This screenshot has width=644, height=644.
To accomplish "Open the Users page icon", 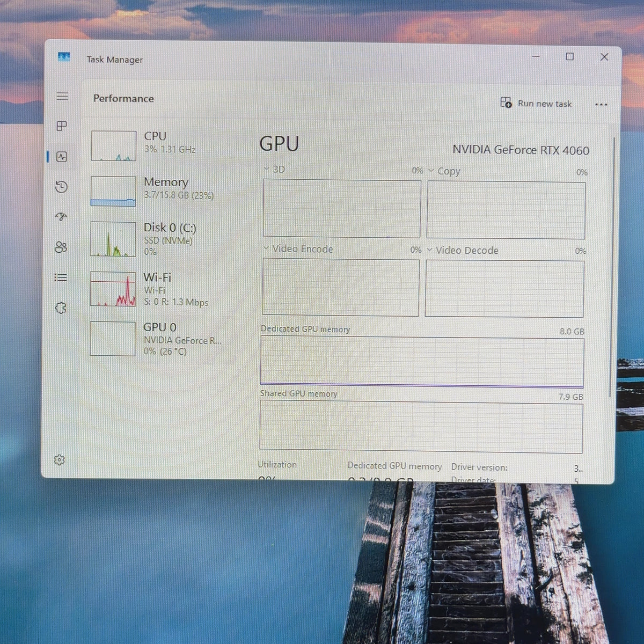I will [61, 247].
